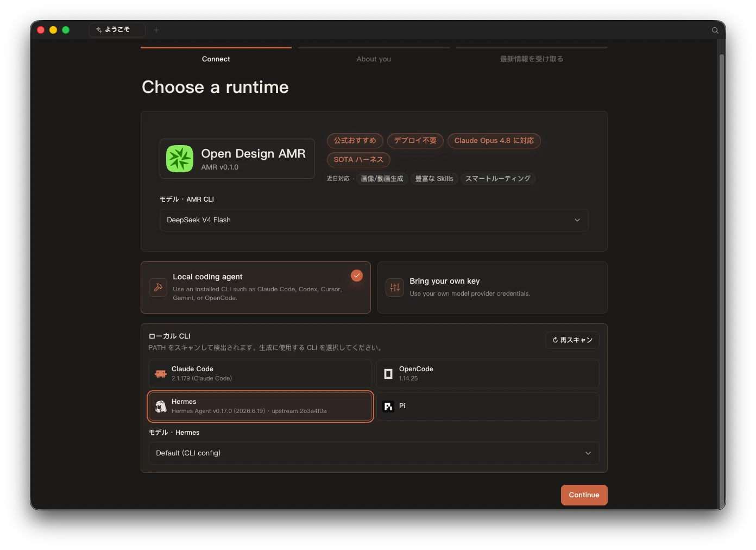Screen dimensions: 756x550
Task: Choose OpenCode as the local CLI
Action: pyautogui.click(x=488, y=374)
